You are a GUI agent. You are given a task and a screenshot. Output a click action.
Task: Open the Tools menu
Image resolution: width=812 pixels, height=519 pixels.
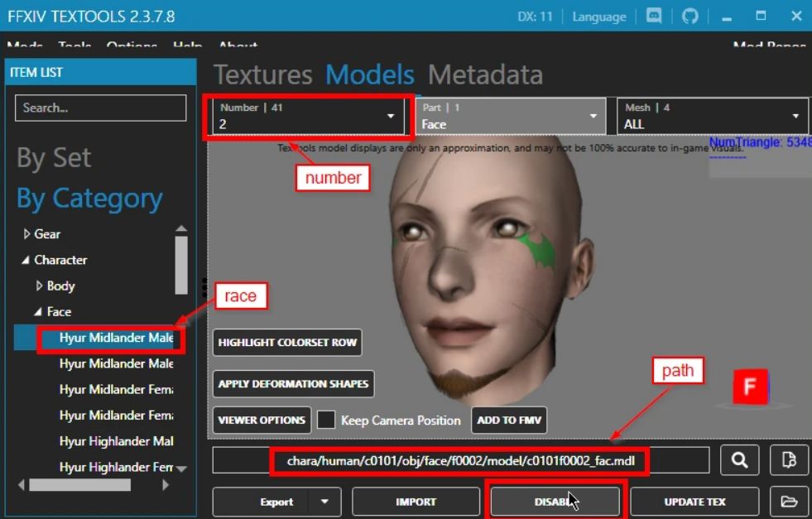(x=74, y=45)
